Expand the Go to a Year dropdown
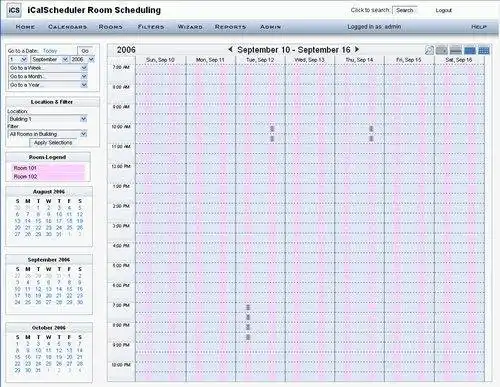Screen dimensions: 500x387 [x=48, y=85]
